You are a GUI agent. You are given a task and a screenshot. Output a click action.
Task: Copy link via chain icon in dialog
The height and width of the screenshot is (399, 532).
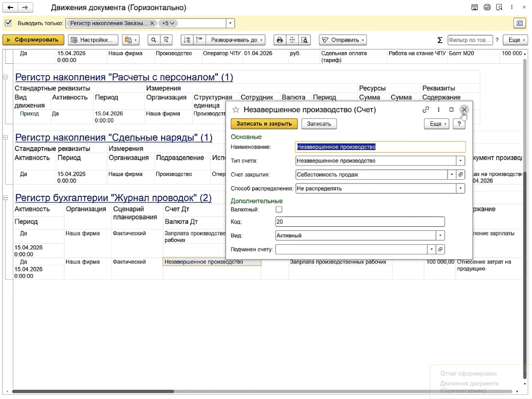pyautogui.click(x=426, y=110)
